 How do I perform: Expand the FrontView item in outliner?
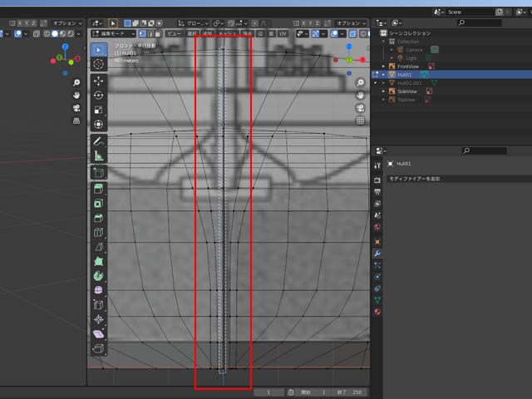(383, 66)
